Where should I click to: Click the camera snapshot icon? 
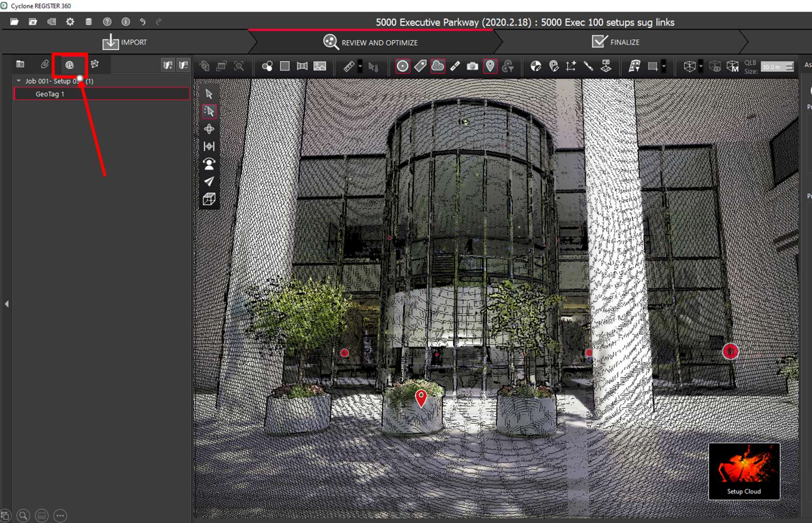[x=472, y=66]
